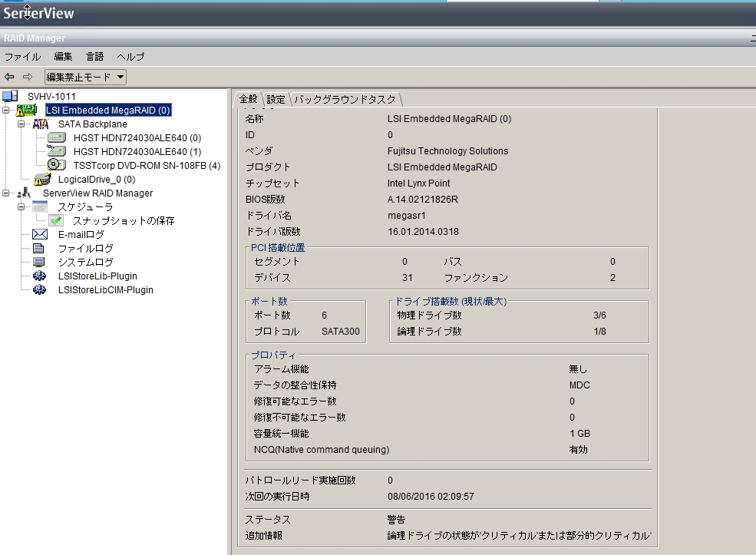Select the E-mailログ tree item
Screen dimensions: 756x555
click(81, 235)
